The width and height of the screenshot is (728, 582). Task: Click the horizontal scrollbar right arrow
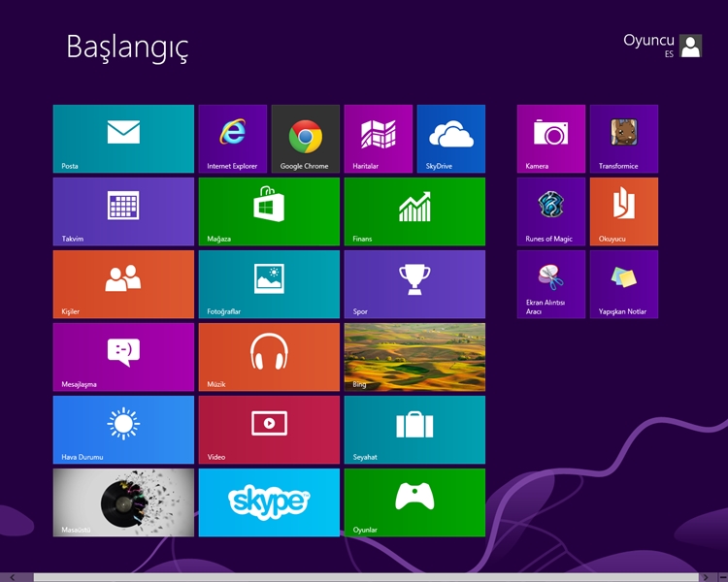pos(719,577)
